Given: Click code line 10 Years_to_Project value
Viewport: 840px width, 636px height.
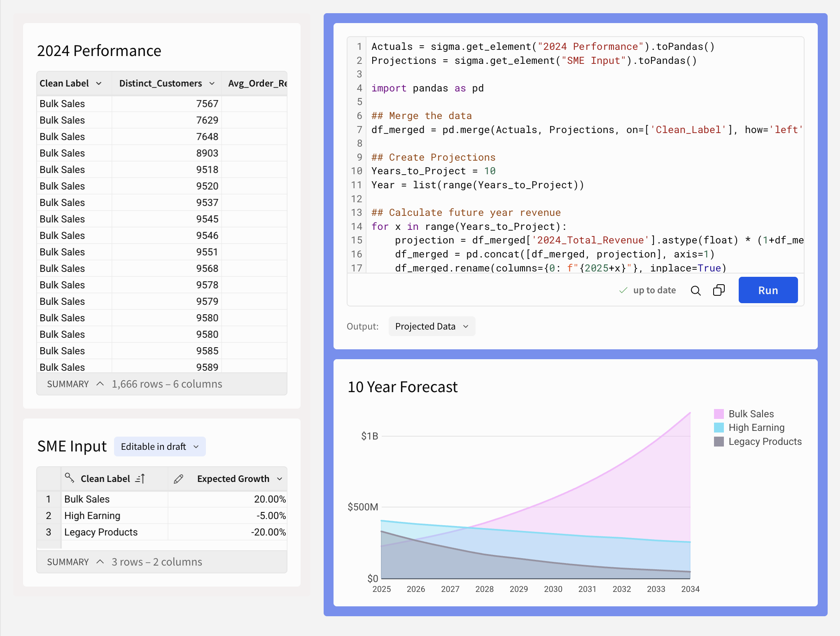Looking at the screenshot, I should tap(490, 171).
